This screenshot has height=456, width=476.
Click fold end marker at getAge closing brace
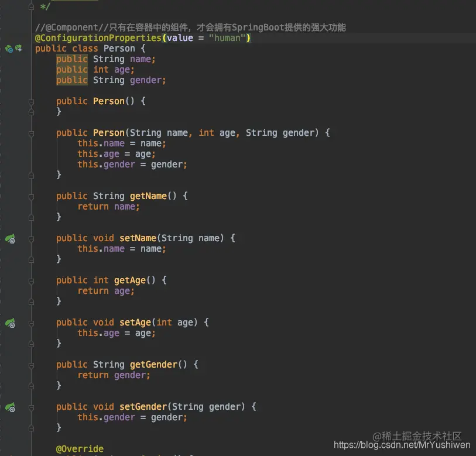(31, 302)
